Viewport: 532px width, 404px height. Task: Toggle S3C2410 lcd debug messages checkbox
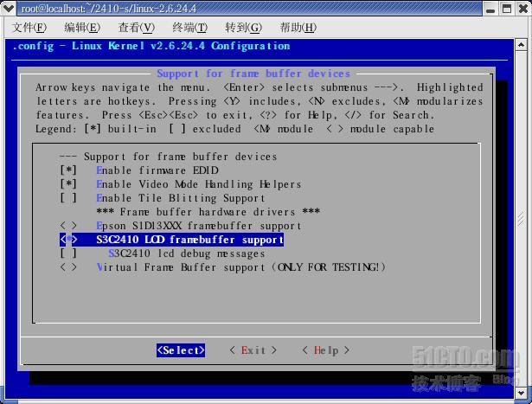click(x=68, y=253)
